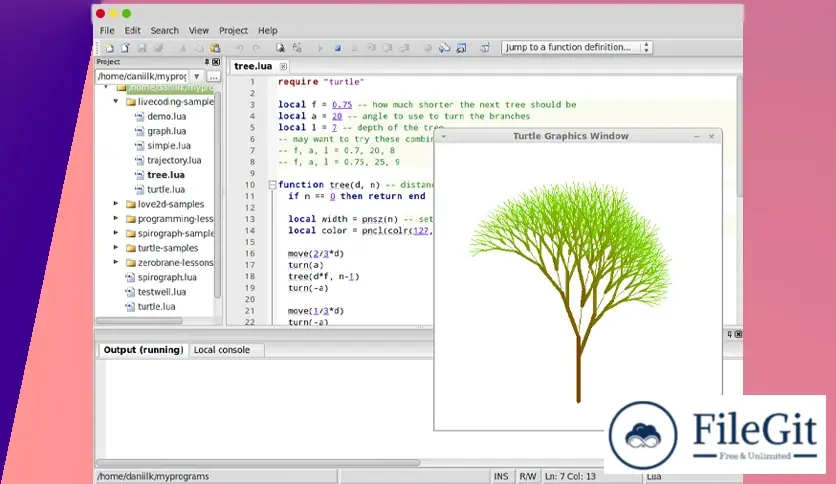Select spirograph.lua in the project tree
The height and width of the screenshot is (484, 836).
[x=167, y=277]
